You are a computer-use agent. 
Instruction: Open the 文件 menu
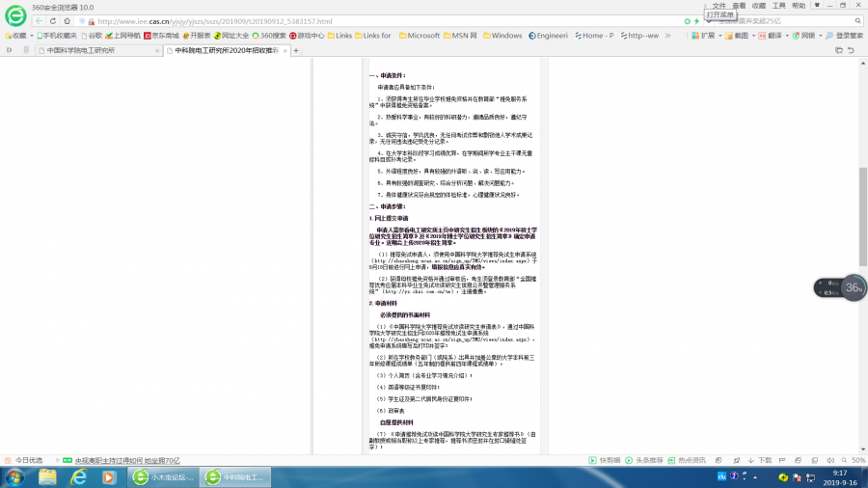(x=719, y=6)
